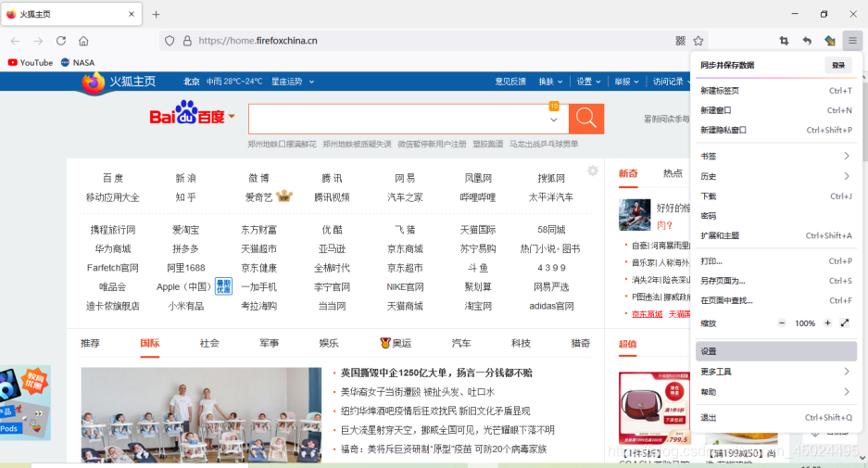Go back using the toolbar arrow
This screenshot has height=468, width=868.
16,41
